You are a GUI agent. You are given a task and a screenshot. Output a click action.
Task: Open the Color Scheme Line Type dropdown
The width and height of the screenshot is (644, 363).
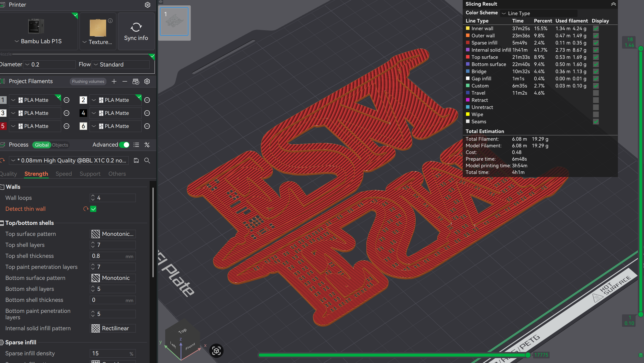tap(539, 13)
